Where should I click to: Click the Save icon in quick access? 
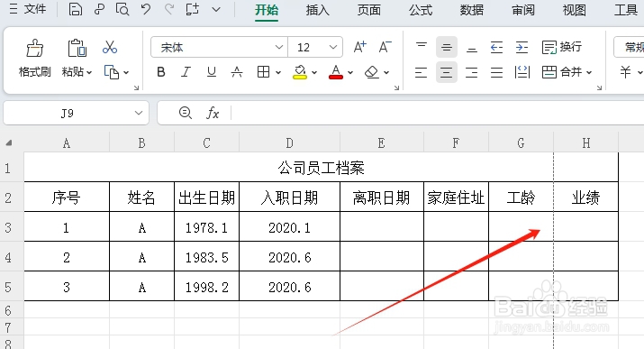(x=75, y=9)
